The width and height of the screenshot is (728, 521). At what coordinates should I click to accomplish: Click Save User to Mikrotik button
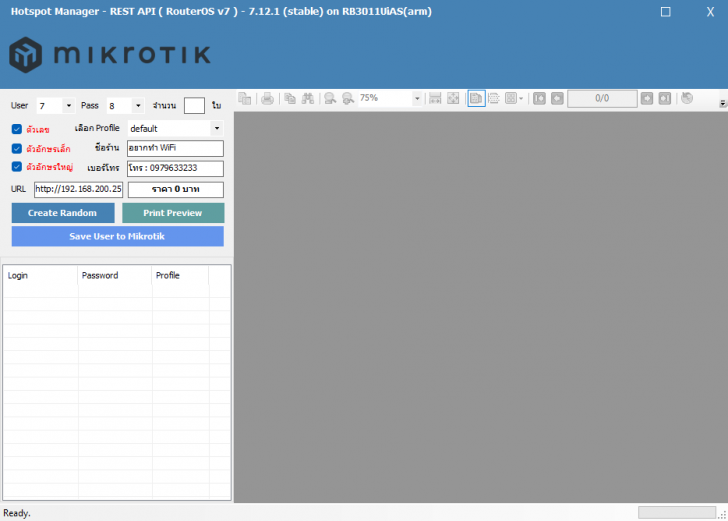click(x=117, y=236)
